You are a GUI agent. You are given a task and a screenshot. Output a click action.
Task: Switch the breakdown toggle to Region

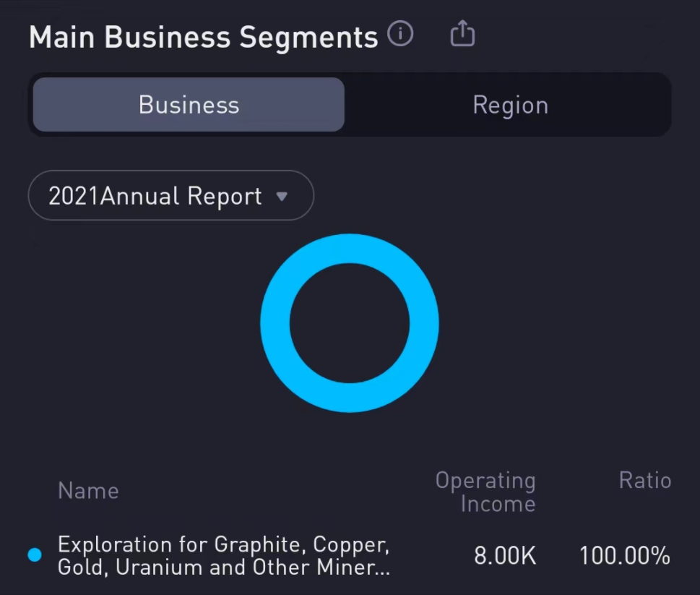[x=510, y=105]
